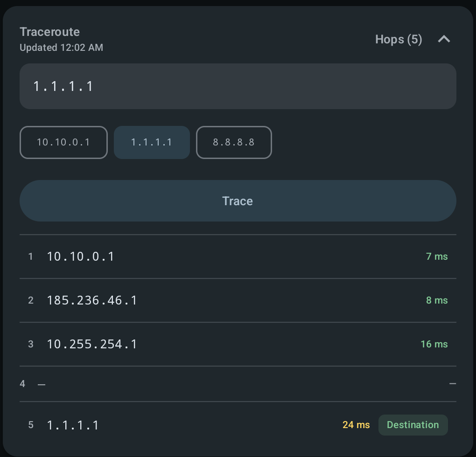Screen dimensions: 476x457
Task: Start the traceroute with Trace button
Action: (238, 201)
